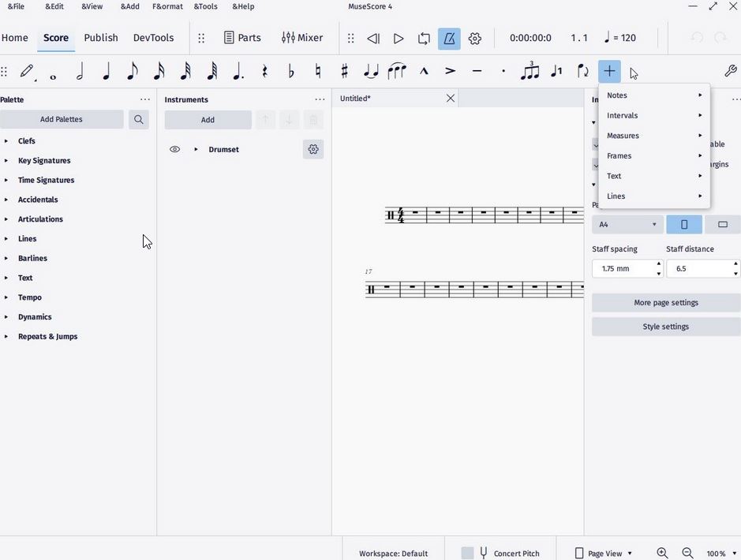Image resolution: width=741 pixels, height=560 pixels.
Task: Open the Mixer panel
Action: click(302, 37)
